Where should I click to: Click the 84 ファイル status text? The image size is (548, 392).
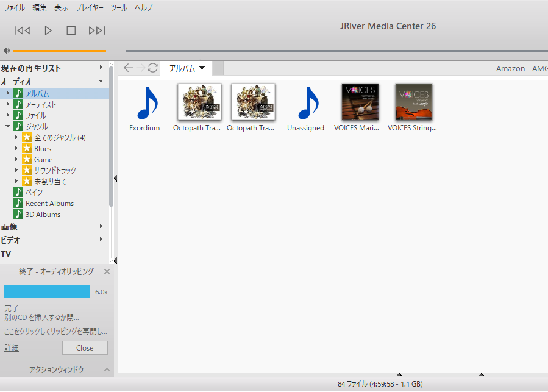coord(380,384)
